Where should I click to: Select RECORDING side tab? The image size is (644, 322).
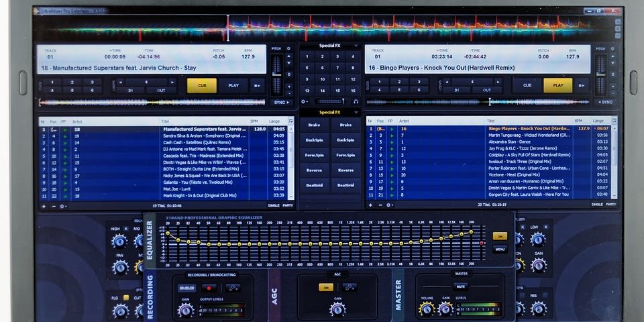pyautogui.click(x=150, y=296)
